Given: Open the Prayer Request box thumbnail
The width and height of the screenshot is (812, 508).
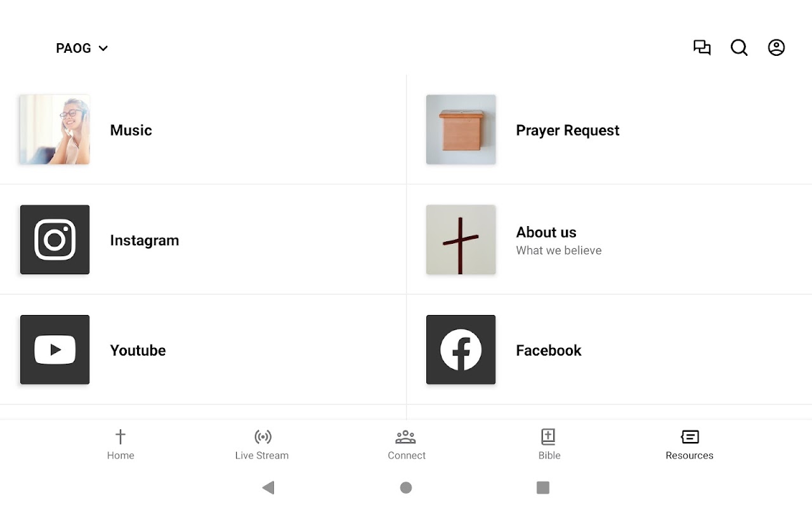Looking at the screenshot, I should pyautogui.click(x=461, y=130).
